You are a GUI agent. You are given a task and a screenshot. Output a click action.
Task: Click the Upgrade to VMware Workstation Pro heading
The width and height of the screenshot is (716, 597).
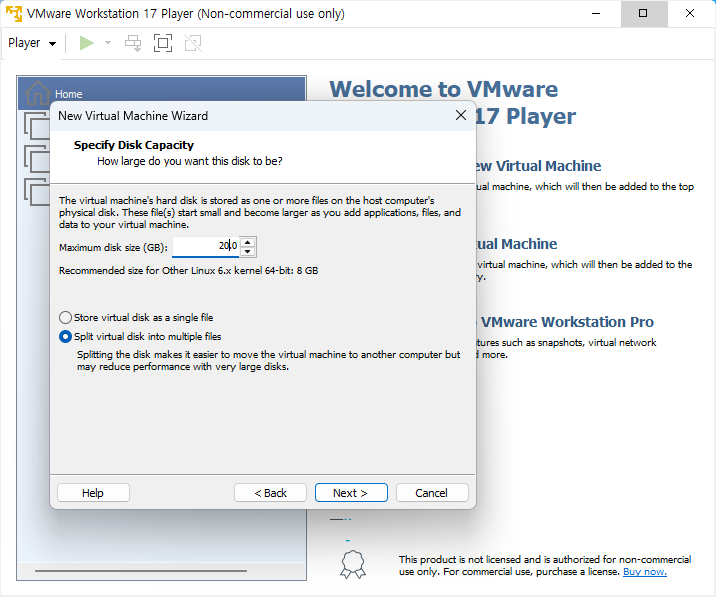(565, 322)
